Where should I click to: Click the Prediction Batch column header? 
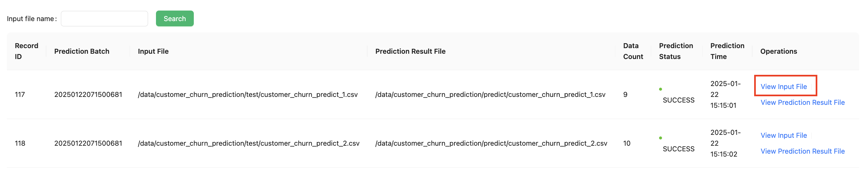(82, 51)
